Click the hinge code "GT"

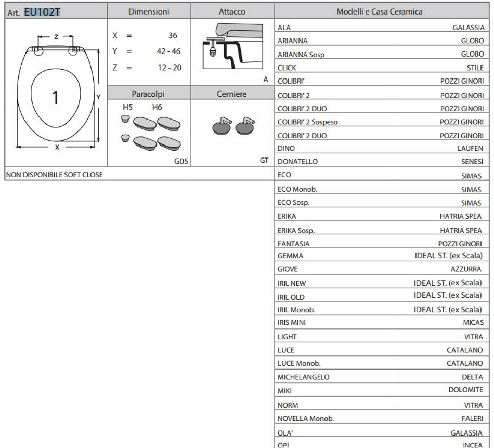[x=264, y=161]
